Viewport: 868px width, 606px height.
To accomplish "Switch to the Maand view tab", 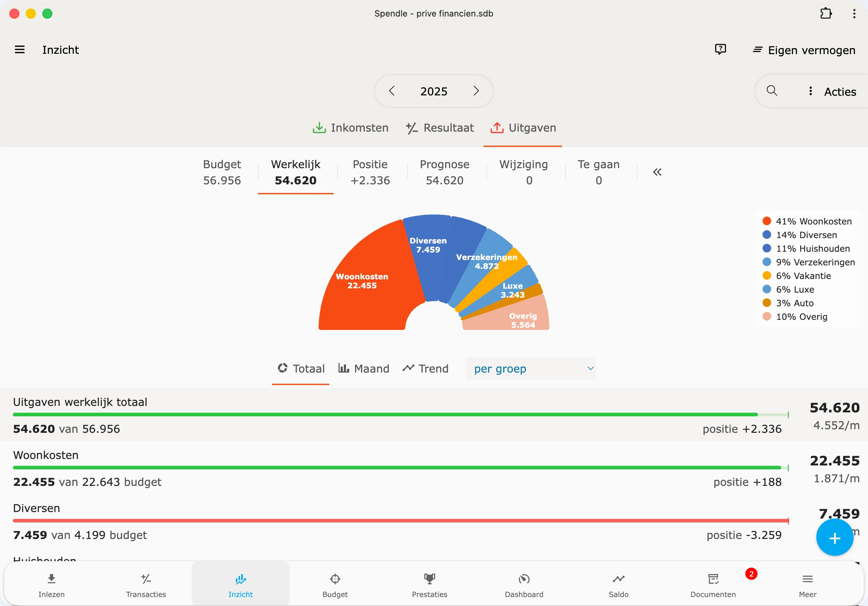I will click(x=364, y=369).
